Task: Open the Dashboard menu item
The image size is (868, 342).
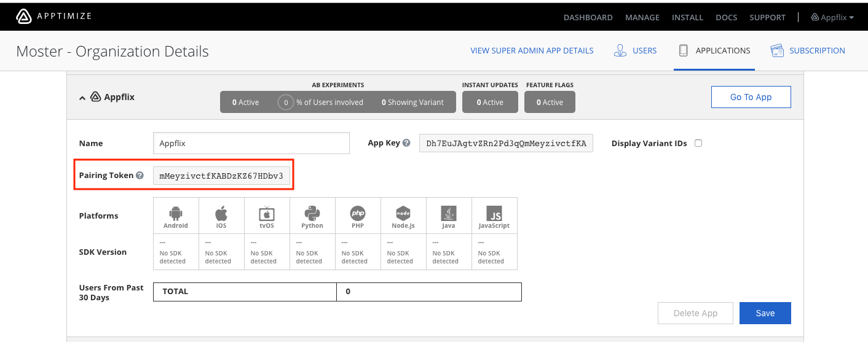Action: click(588, 17)
